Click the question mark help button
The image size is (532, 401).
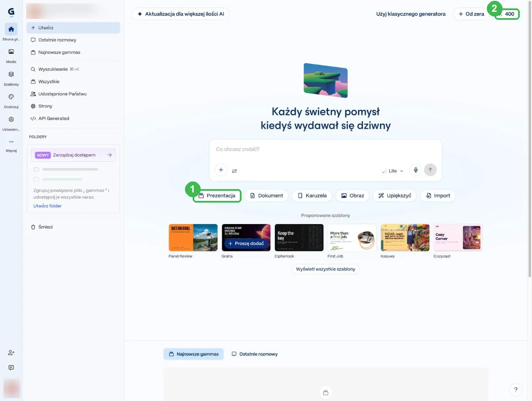tap(516, 390)
